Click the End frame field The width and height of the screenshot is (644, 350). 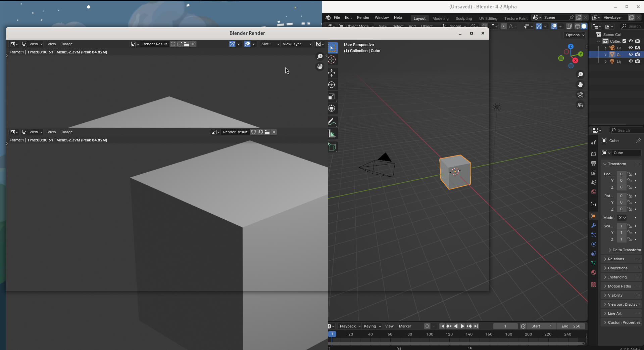(x=571, y=326)
